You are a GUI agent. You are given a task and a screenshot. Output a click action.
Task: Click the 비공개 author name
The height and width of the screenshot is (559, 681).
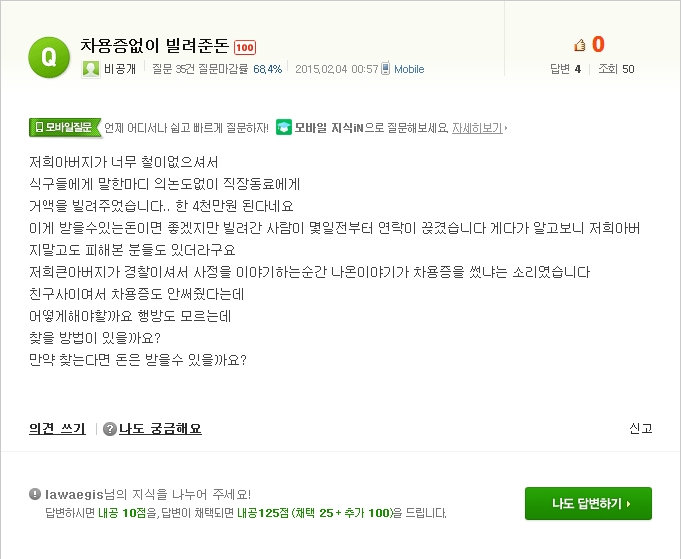point(120,69)
